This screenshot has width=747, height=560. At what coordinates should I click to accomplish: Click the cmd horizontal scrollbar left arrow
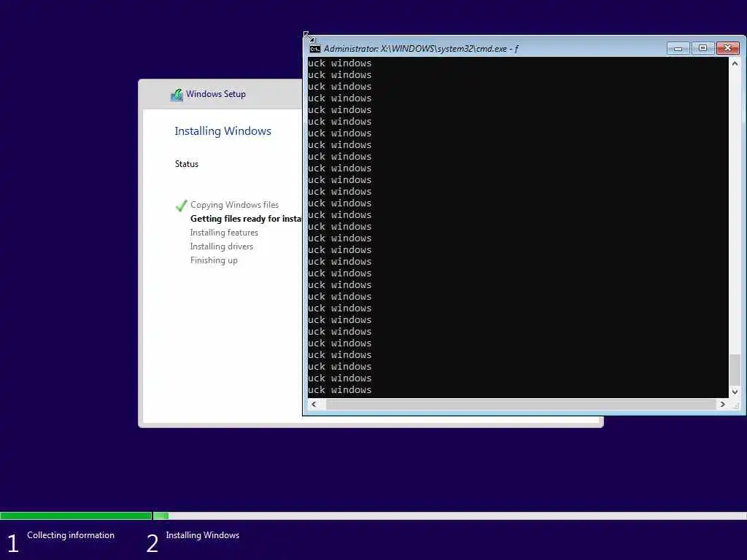[314, 404]
